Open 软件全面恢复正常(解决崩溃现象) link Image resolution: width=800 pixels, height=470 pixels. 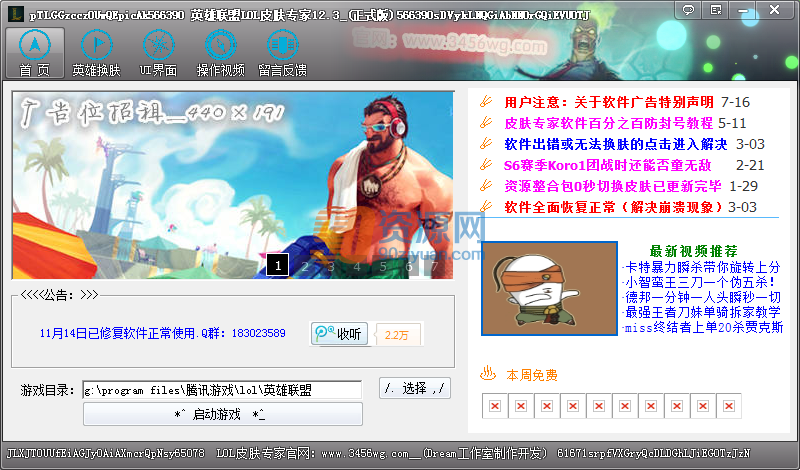click(614, 207)
